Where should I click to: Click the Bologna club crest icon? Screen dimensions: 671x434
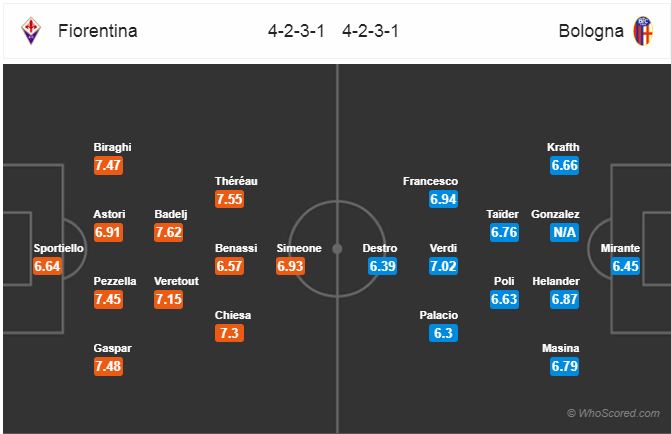pyautogui.click(x=643, y=31)
